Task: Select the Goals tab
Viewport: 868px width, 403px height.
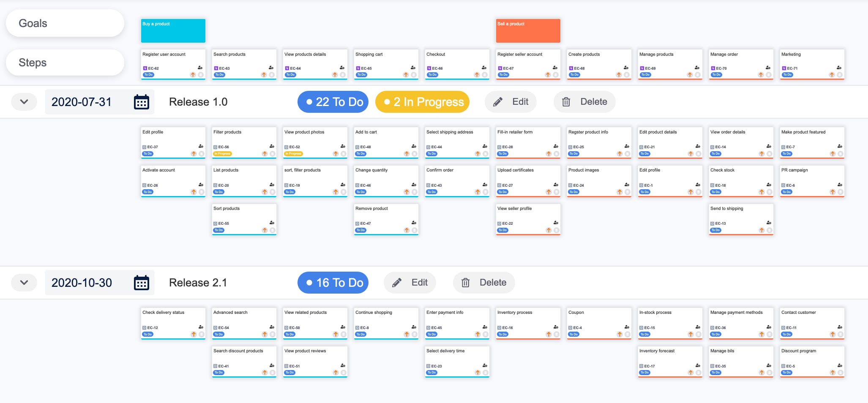Action: click(65, 23)
